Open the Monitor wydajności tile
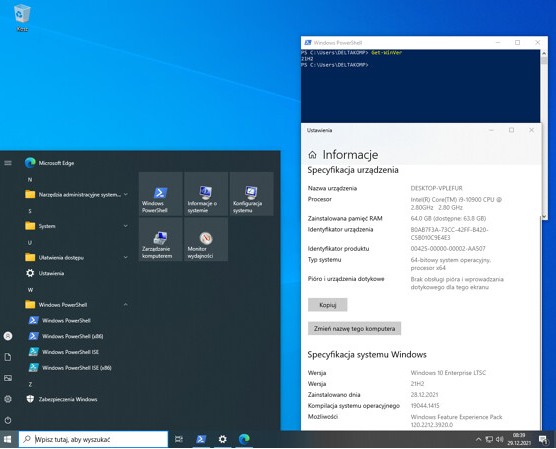 click(206, 239)
